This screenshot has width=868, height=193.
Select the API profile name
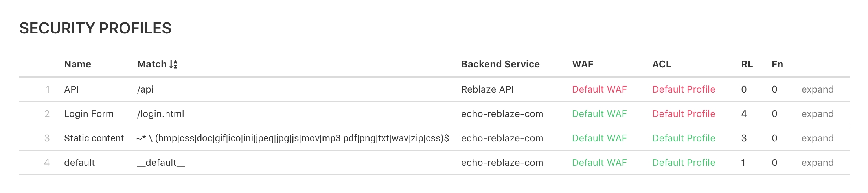tap(72, 89)
